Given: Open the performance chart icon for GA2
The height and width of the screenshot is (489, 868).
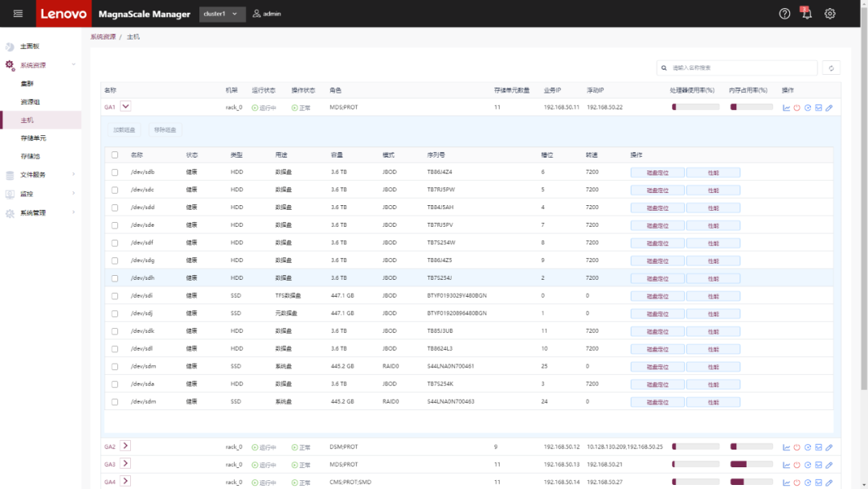Looking at the screenshot, I should pyautogui.click(x=786, y=447).
